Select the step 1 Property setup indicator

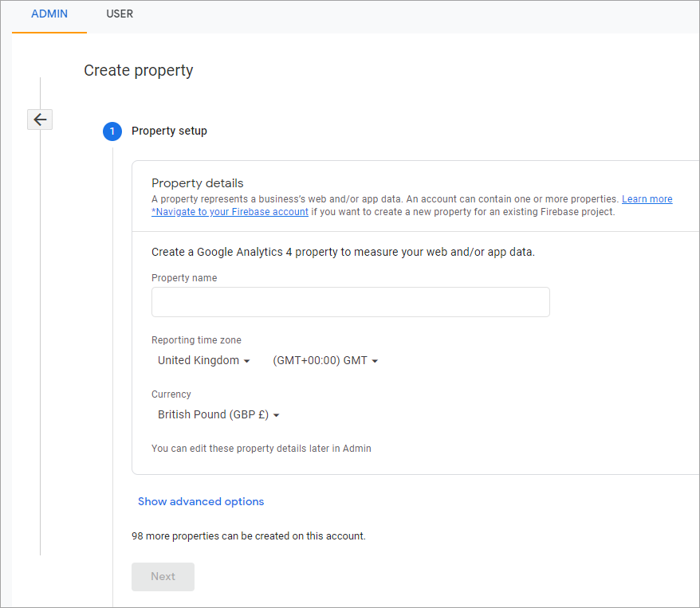point(112,131)
